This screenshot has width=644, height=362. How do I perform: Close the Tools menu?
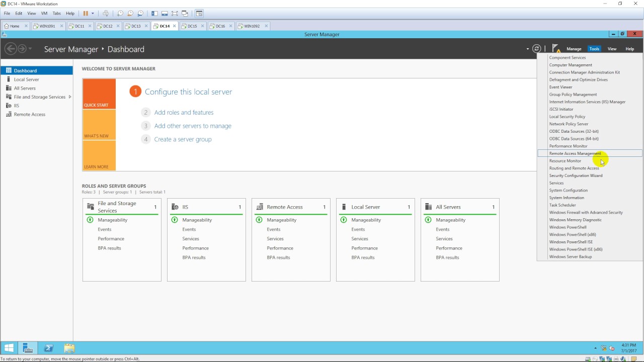point(594,49)
